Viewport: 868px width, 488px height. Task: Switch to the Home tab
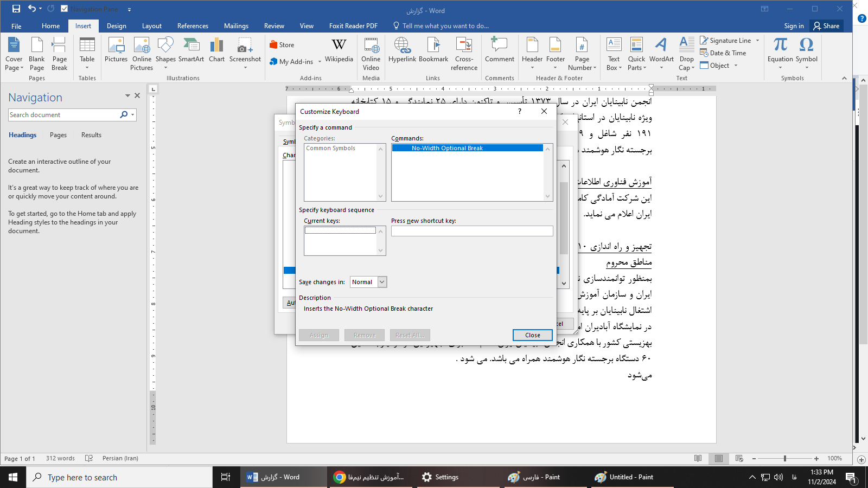pyautogui.click(x=50, y=26)
